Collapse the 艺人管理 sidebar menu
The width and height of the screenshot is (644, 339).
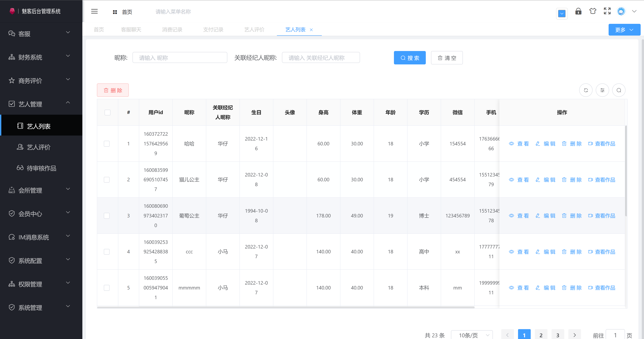(41, 104)
